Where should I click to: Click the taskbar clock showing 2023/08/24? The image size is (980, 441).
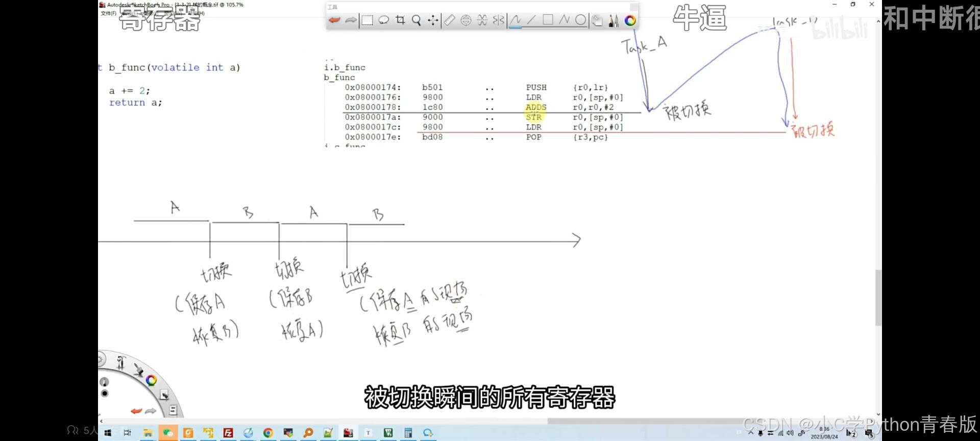tap(824, 433)
